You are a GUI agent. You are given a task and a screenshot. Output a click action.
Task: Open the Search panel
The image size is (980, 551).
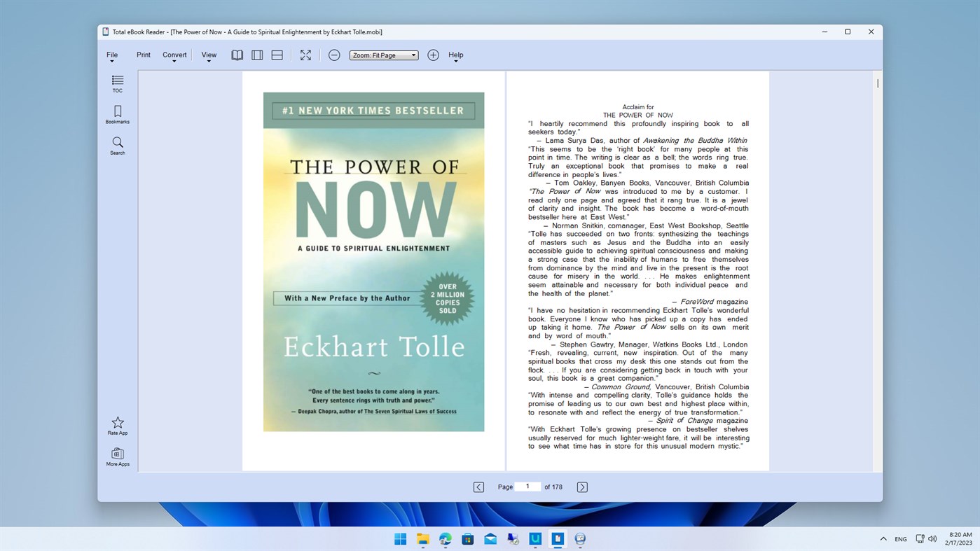click(x=117, y=145)
